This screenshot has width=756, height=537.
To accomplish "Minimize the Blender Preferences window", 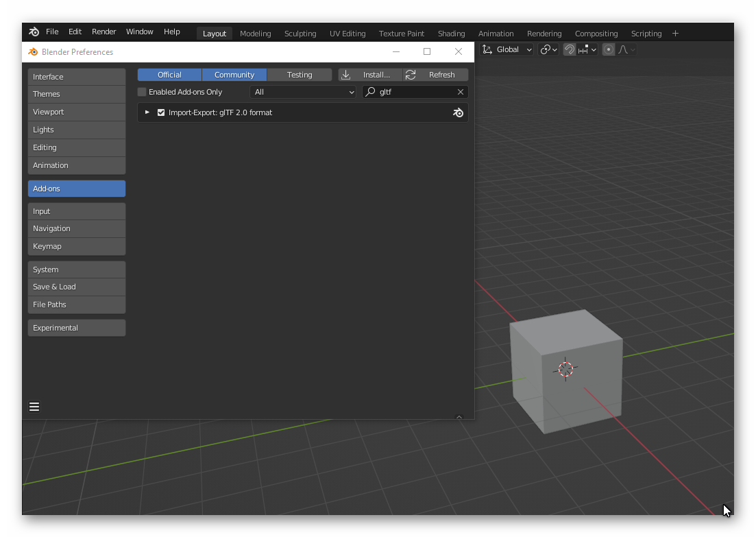I will (396, 51).
